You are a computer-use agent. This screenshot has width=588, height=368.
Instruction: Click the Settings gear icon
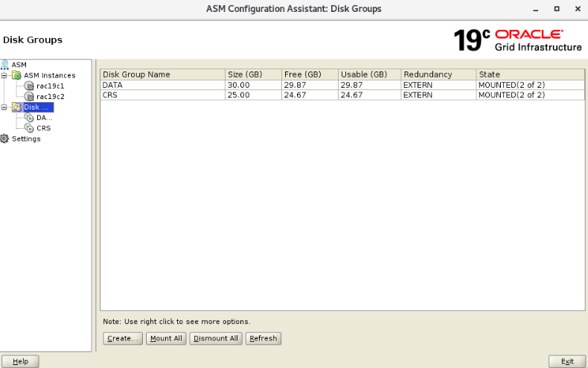point(4,139)
